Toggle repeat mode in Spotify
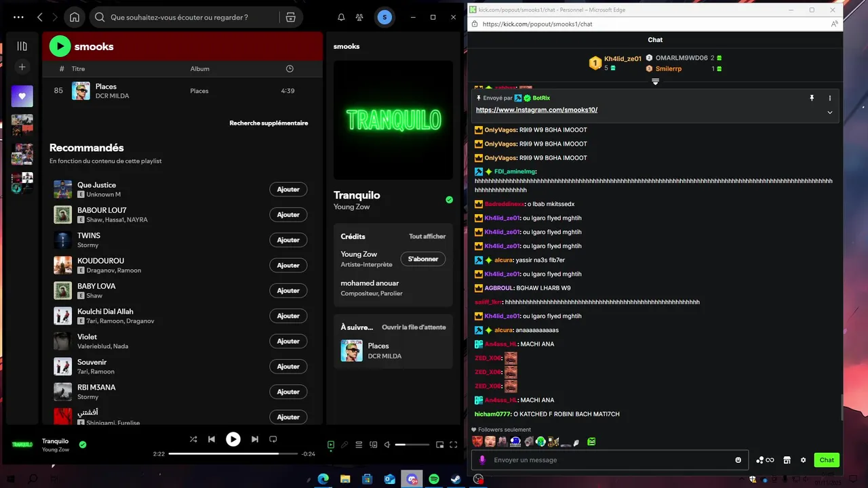Screen dimensions: 868x488 [x=273, y=439]
